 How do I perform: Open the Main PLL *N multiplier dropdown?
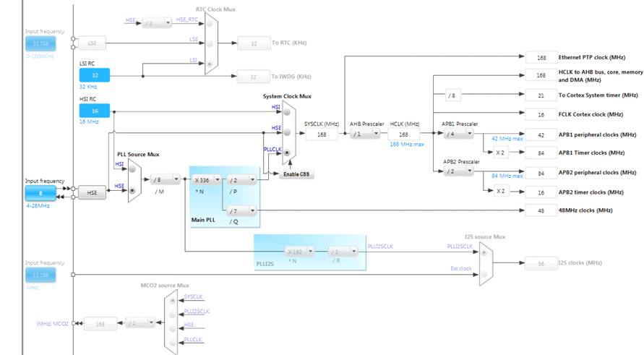coord(206,179)
